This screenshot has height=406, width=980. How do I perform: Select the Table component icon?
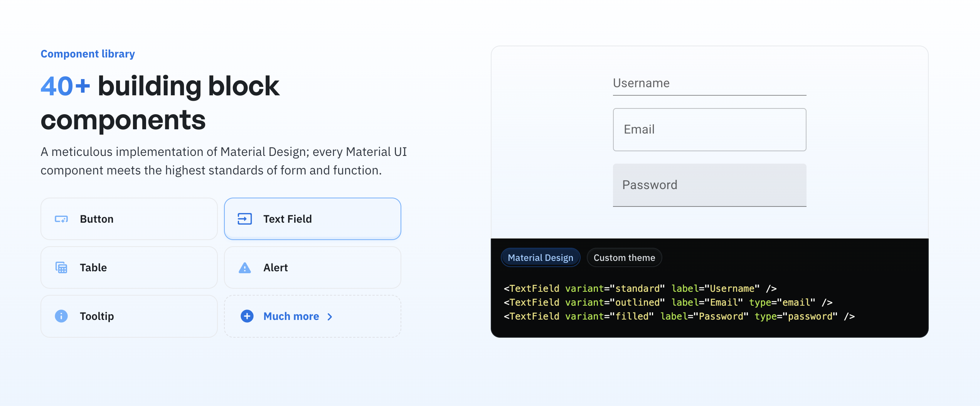(61, 267)
